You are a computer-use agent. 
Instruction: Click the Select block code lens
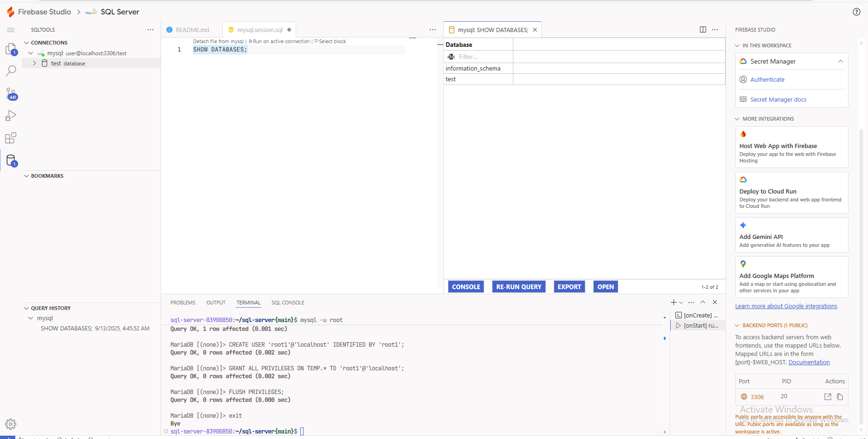(330, 41)
